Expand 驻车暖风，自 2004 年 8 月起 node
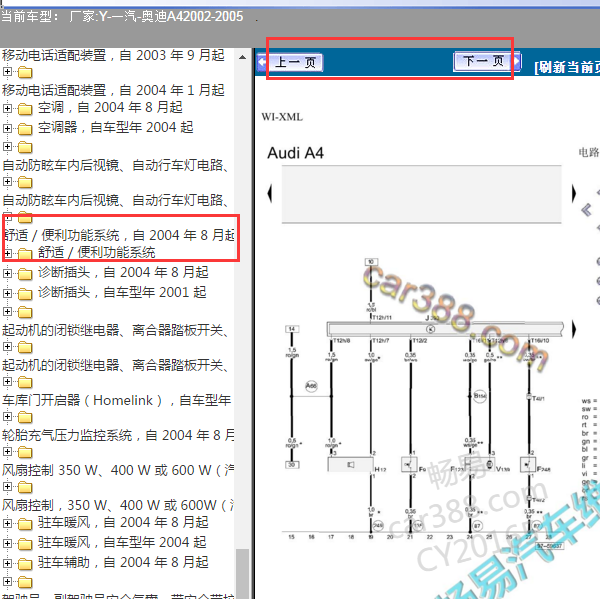The image size is (600, 599). coord(7,523)
